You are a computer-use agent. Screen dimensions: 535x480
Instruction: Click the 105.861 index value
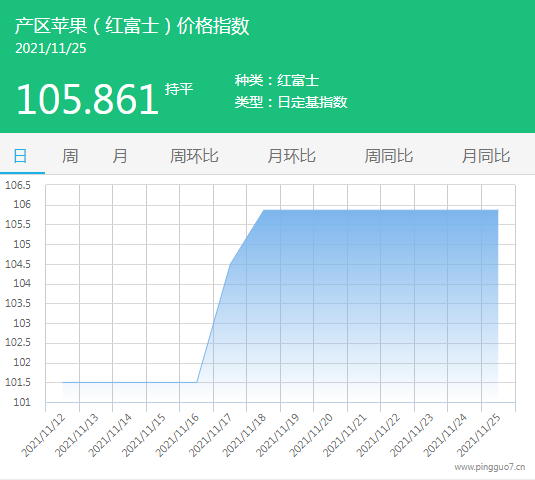point(87,99)
